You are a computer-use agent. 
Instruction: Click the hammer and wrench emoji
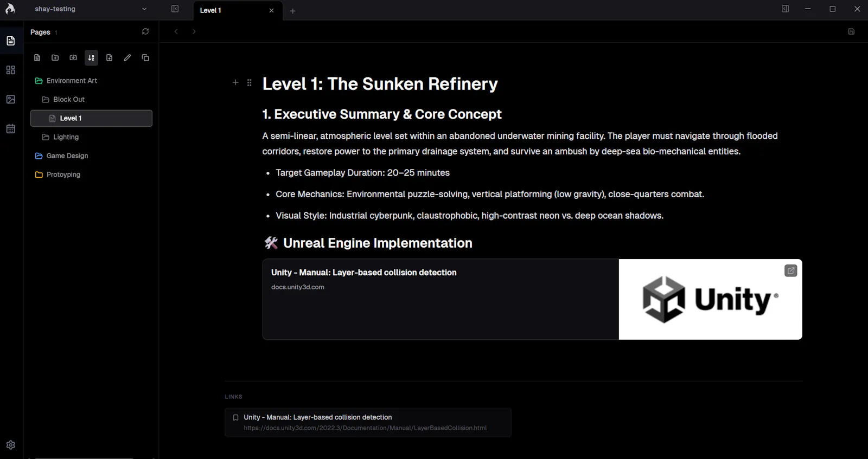click(271, 243)
